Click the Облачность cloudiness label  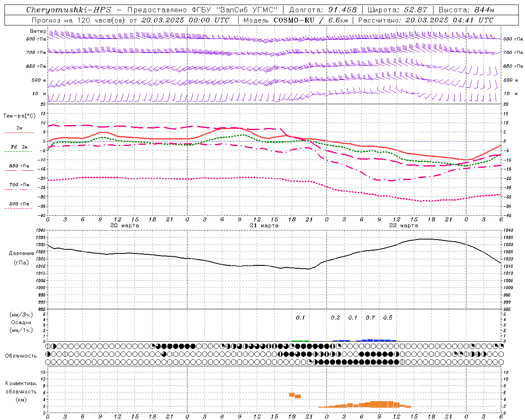(21, 356)
